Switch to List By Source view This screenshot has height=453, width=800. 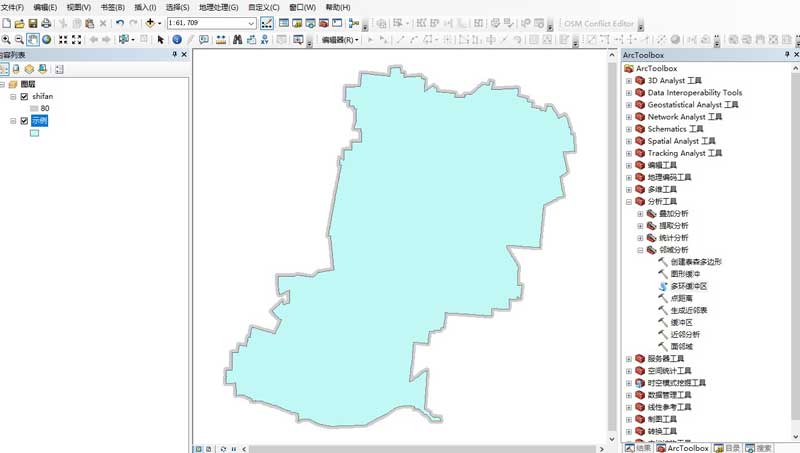(x=16, y=69)
